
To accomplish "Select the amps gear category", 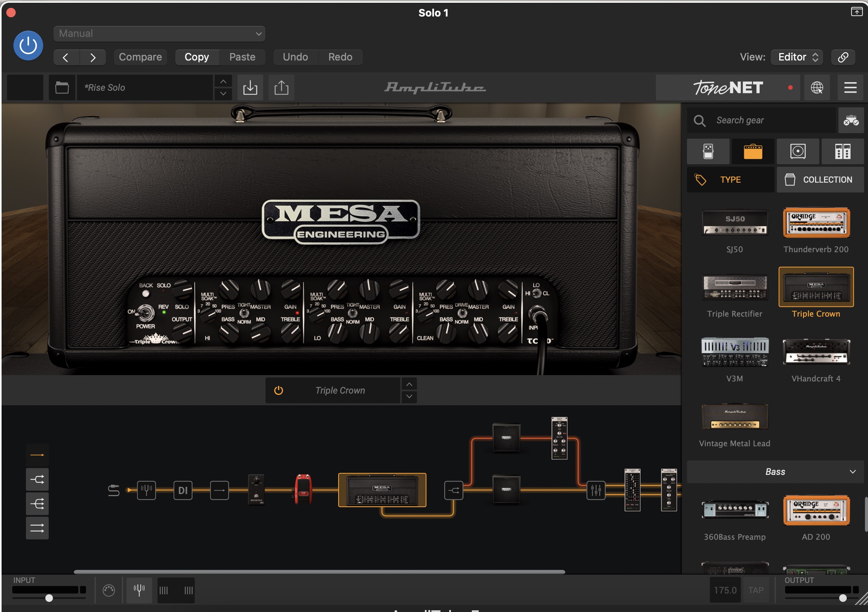I will (x=753, y=151).
